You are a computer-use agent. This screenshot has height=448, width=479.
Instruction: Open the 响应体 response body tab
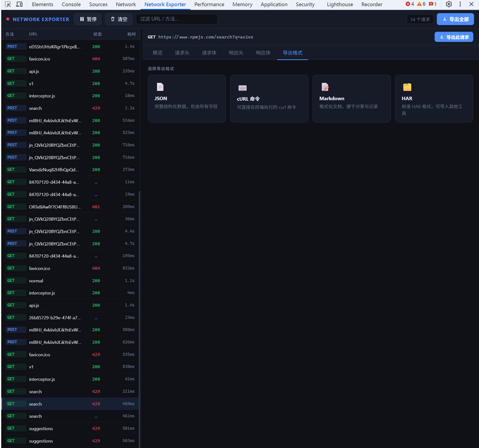click(x=263, y=53)
